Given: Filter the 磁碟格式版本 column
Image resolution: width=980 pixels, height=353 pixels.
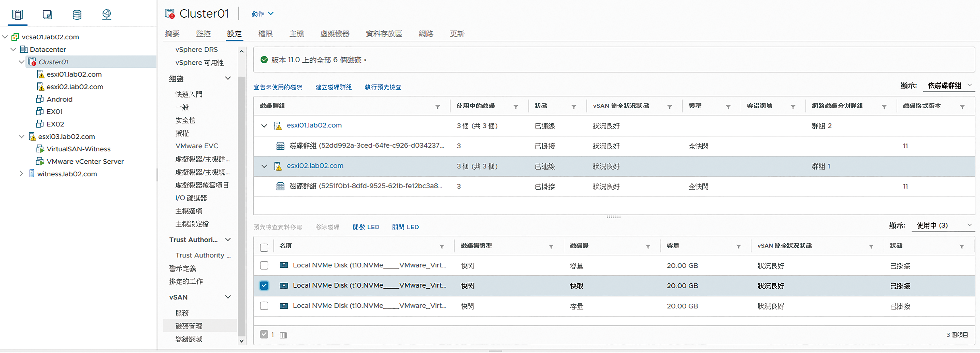Looking at the screenshot, I should tap(962, 107).
